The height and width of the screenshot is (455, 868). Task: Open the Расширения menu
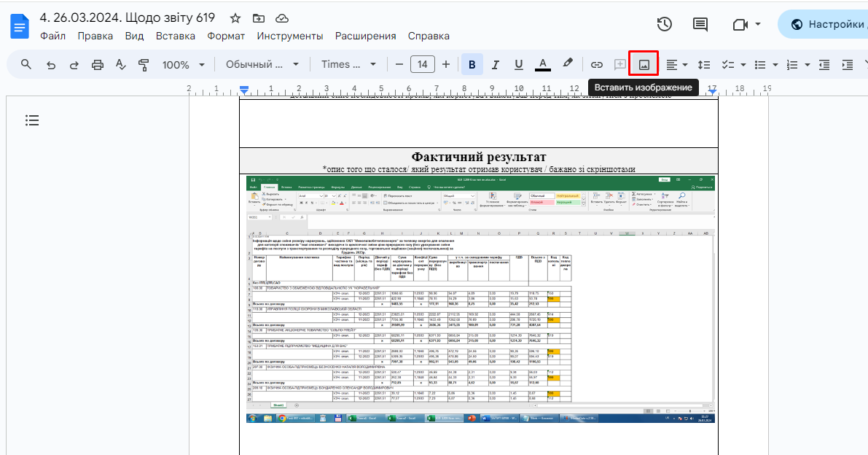pos(365,36)
